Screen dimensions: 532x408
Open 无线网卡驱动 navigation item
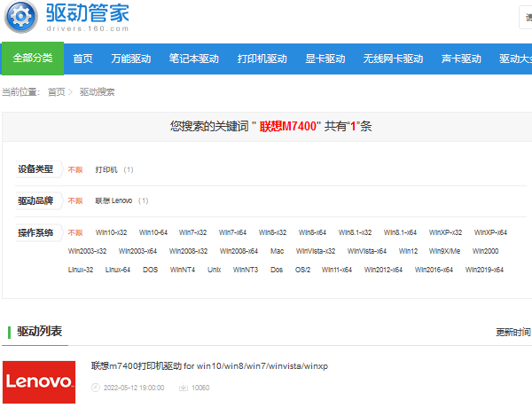pos(393,59)
